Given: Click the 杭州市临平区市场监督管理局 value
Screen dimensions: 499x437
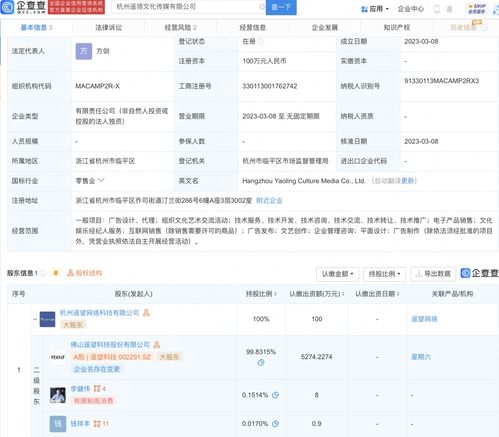Looking at the screenshot, I should click(x=285, y=161).
